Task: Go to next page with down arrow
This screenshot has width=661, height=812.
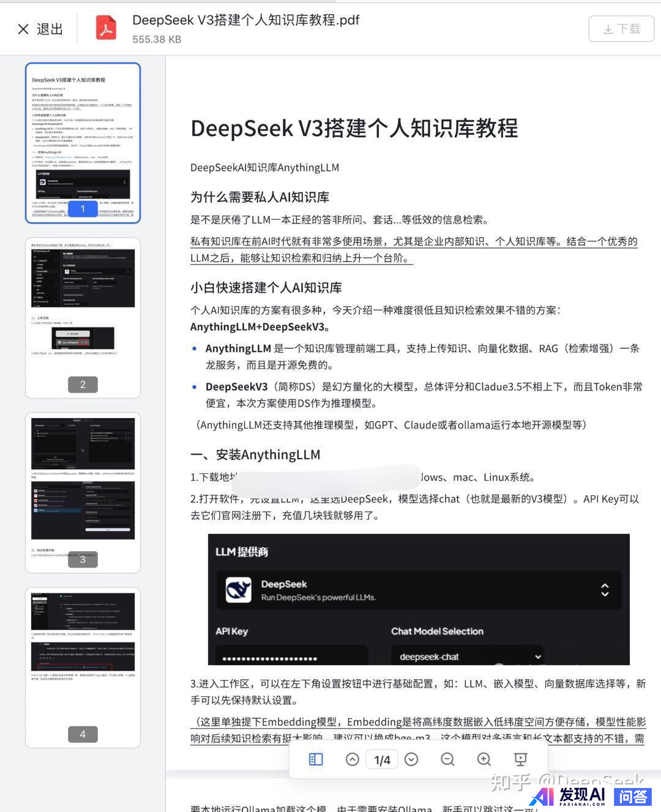Action: tap(411, 759)
